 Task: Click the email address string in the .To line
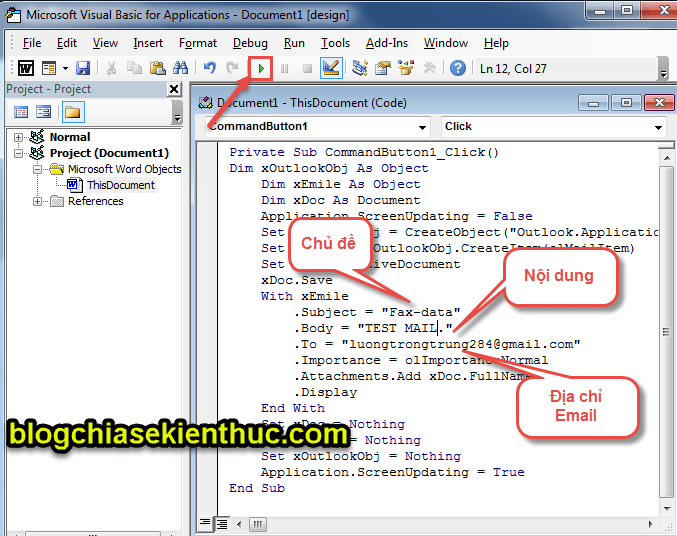click(x=461, y=344)
